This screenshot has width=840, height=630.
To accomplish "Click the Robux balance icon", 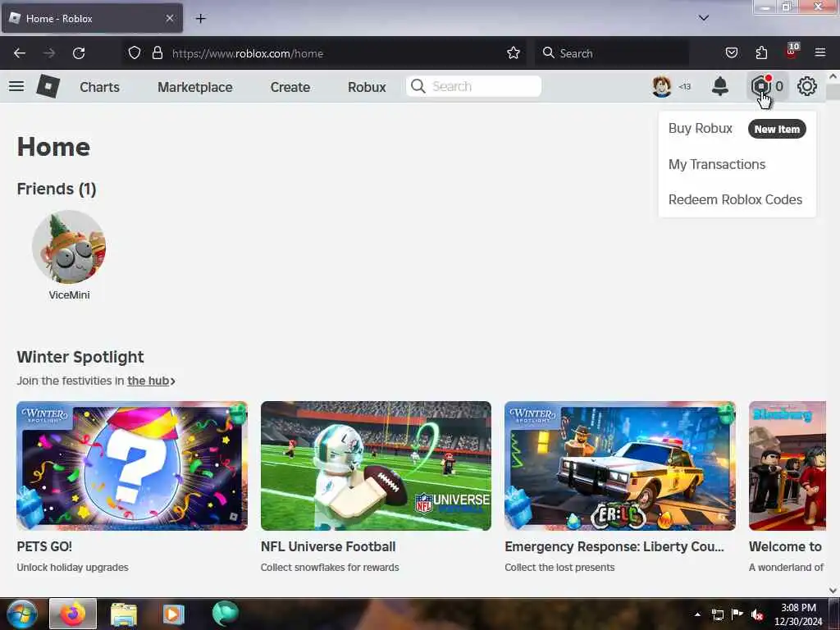I will (x=760, y=85).
